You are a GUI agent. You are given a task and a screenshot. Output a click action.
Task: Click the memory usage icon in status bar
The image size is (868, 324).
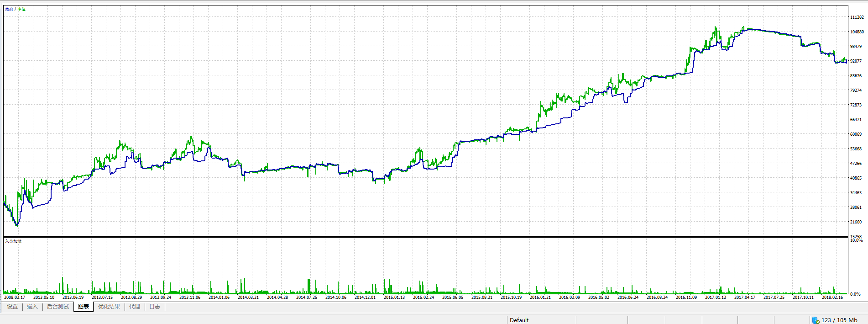(816, 320)
